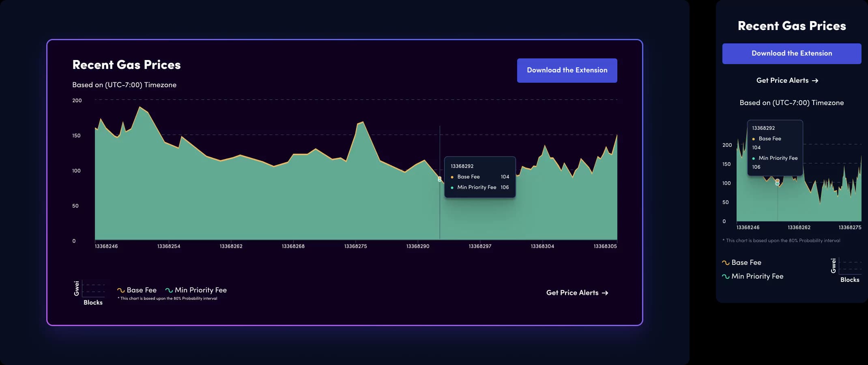Click Download the Extension in desktop card
Image resolution: width=868 pixels, height=365 pixels.
(x=567, y=71)
